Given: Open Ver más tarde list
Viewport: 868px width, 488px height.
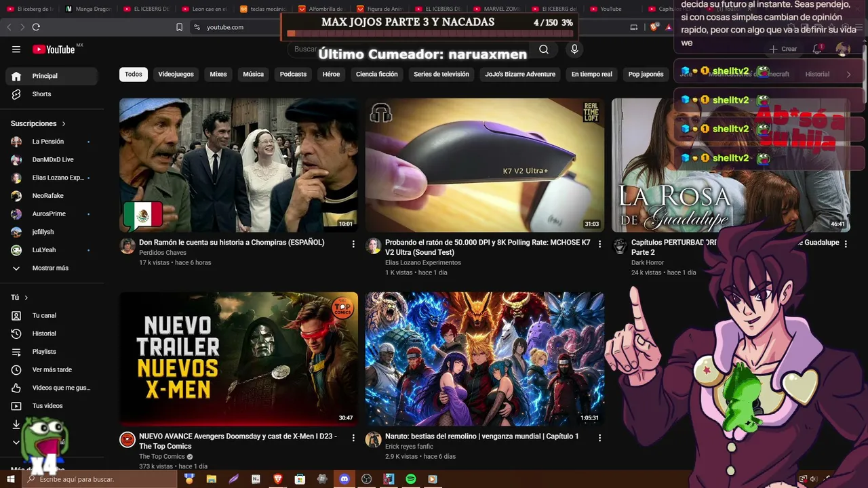Looking at the screenshot, I should coord(53,369).
